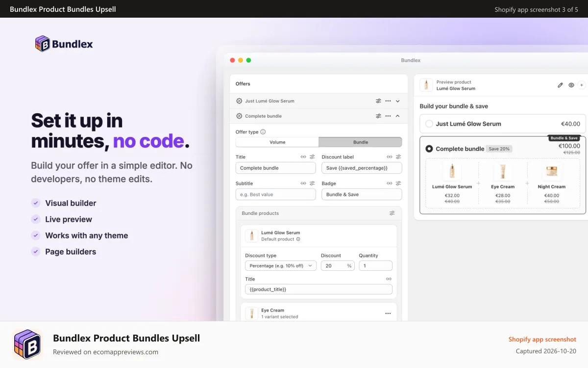Collapse the Complete bundle offer
Screen dimensions: 588x368
click(x=397, y=116)
